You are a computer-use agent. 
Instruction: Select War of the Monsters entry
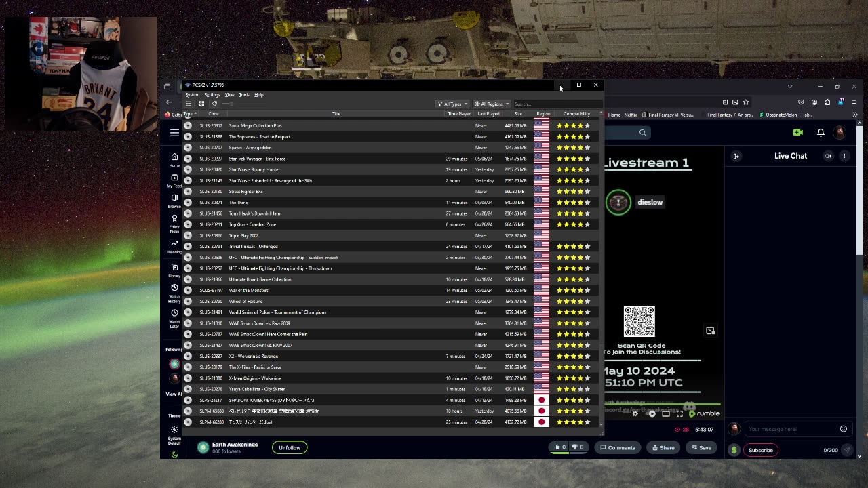point(391,290)
